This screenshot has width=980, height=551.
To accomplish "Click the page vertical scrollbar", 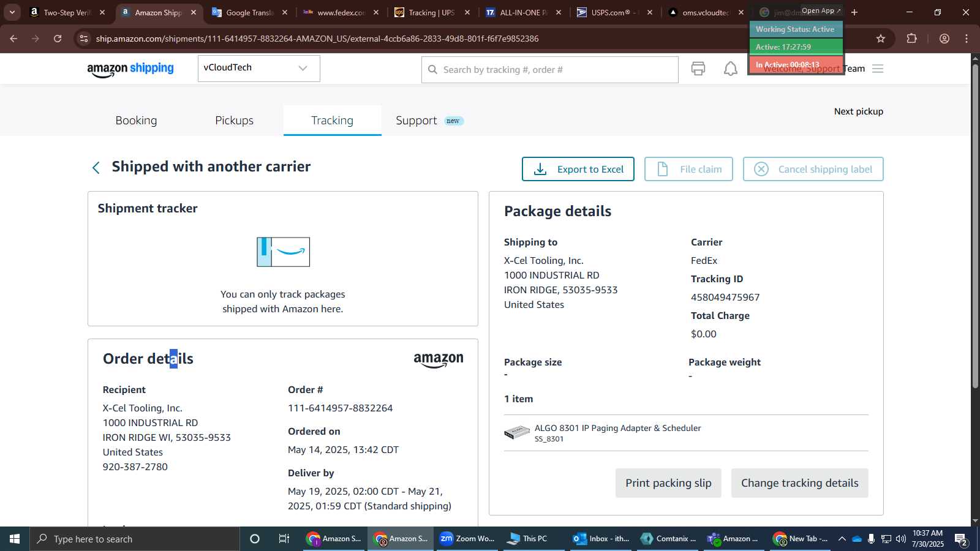I will click(x=975, y=225).
